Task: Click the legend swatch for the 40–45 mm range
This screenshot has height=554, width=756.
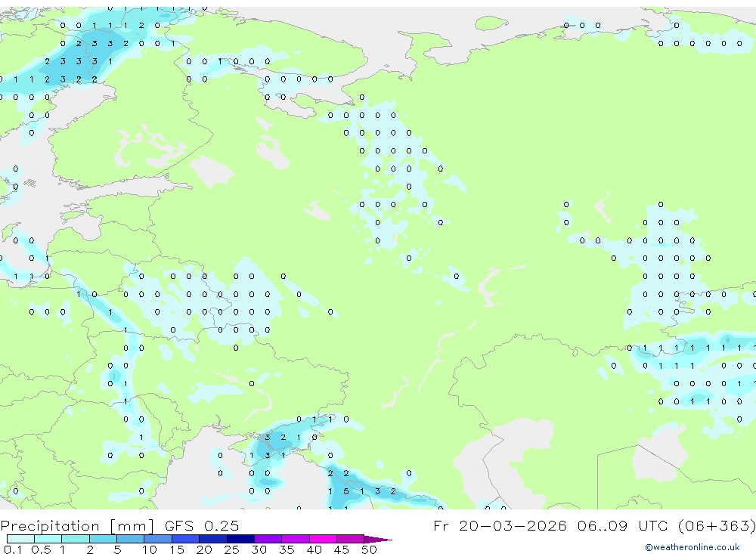Action: tap(323, 539)
